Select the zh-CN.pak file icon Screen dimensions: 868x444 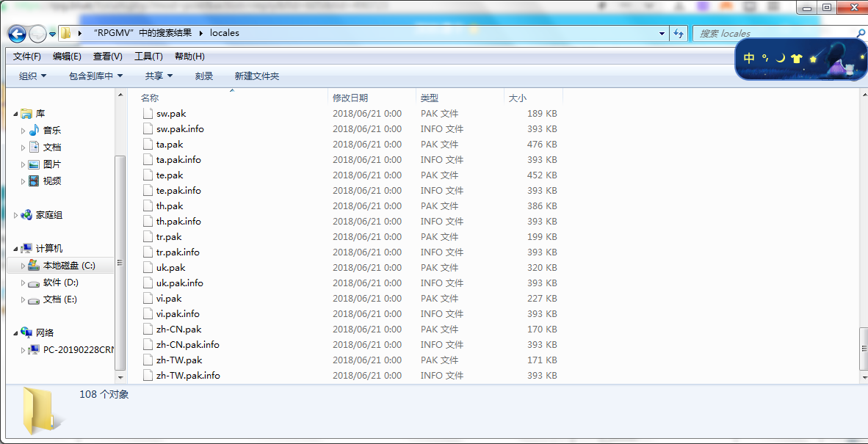(148, 330)
